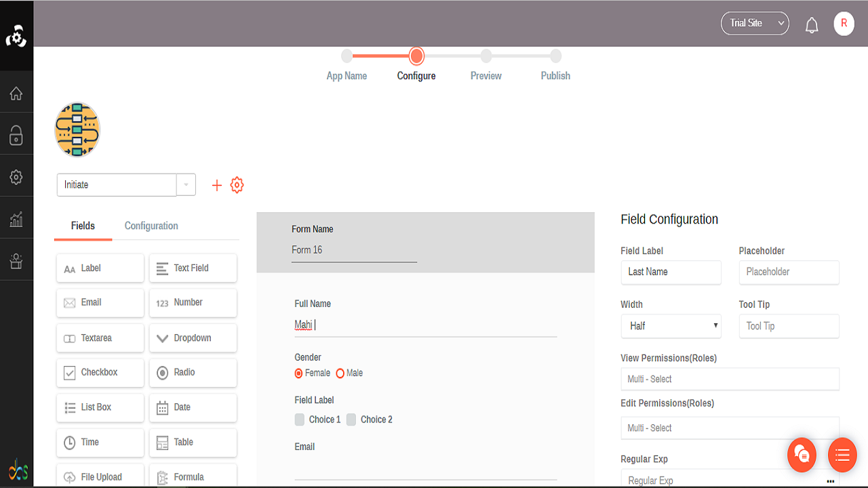Open the form settings gear beside Initiate
The image size is (868, 488).
[x=237, y=184]
